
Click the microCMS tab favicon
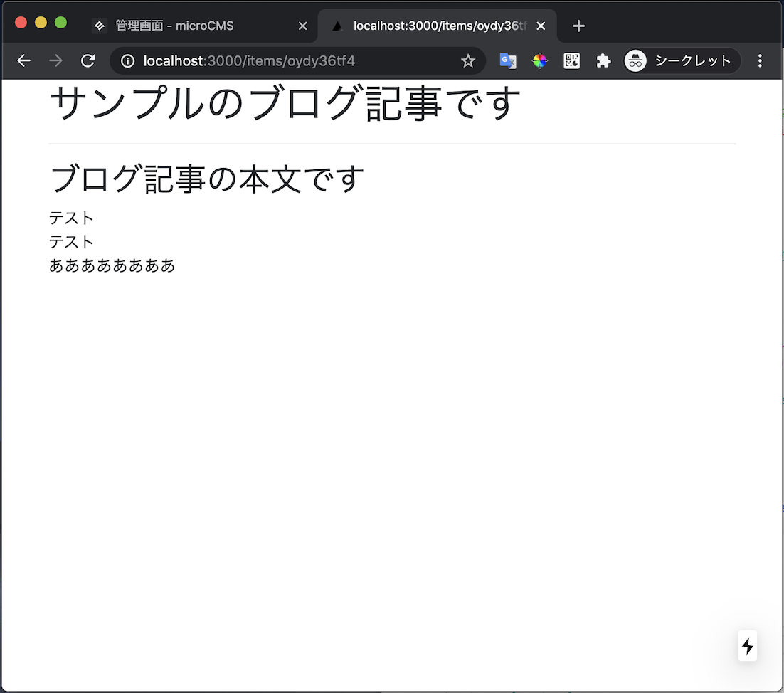pos(100,26)
